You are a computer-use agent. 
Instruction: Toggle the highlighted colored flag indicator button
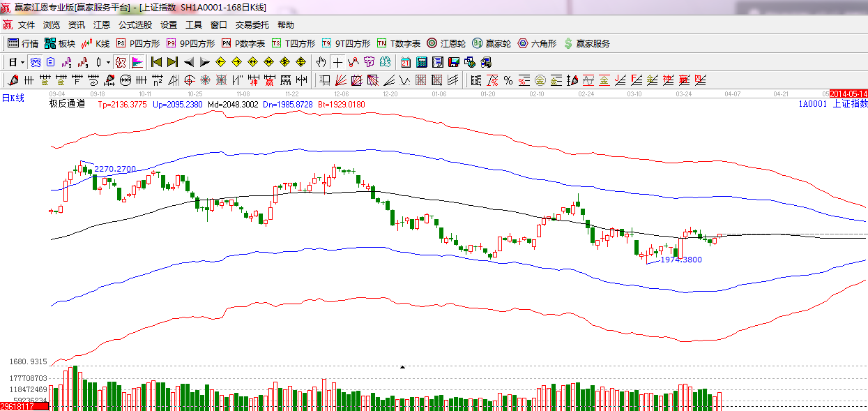coord(137,62)
